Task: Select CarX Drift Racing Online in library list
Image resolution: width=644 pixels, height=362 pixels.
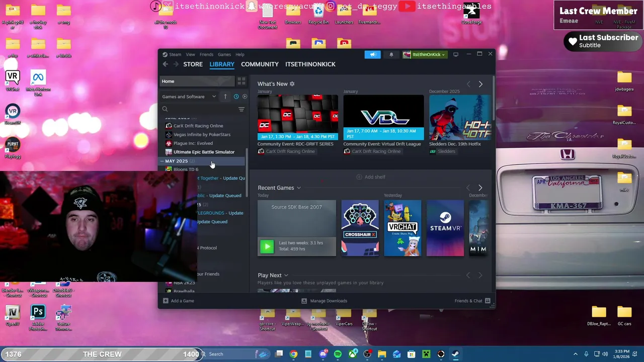Action: (x=198, y=126)
